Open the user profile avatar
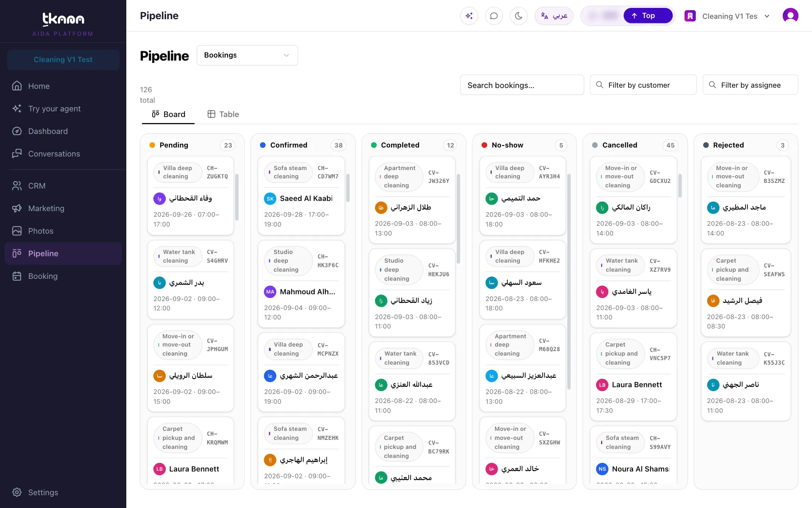 pos(790,16)
